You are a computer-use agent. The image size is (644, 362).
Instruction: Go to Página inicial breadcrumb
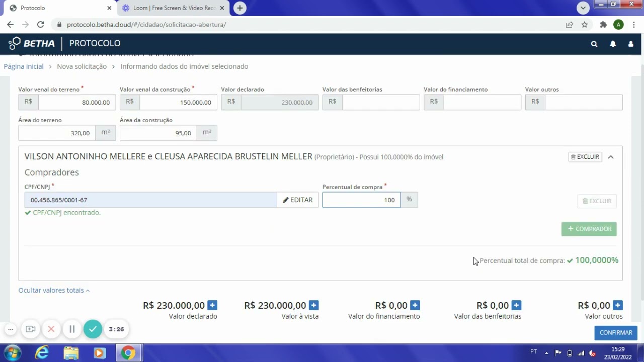click(x=24, y=66)
